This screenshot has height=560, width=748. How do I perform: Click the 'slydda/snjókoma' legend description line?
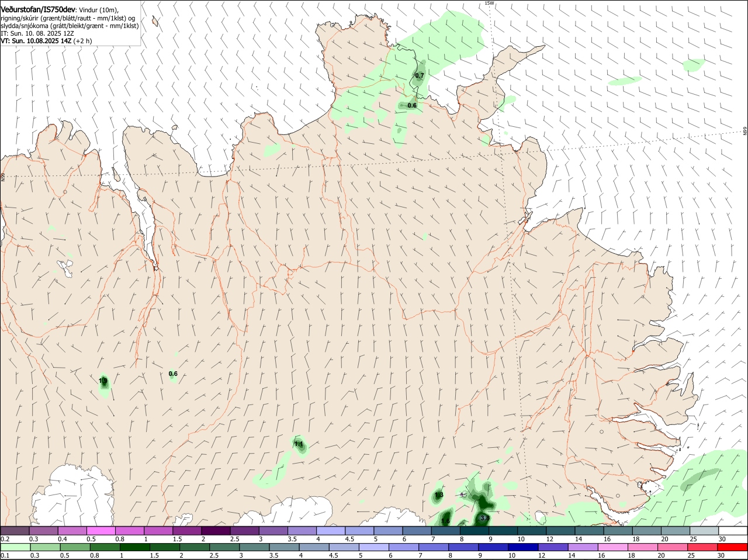pos(70,26)
